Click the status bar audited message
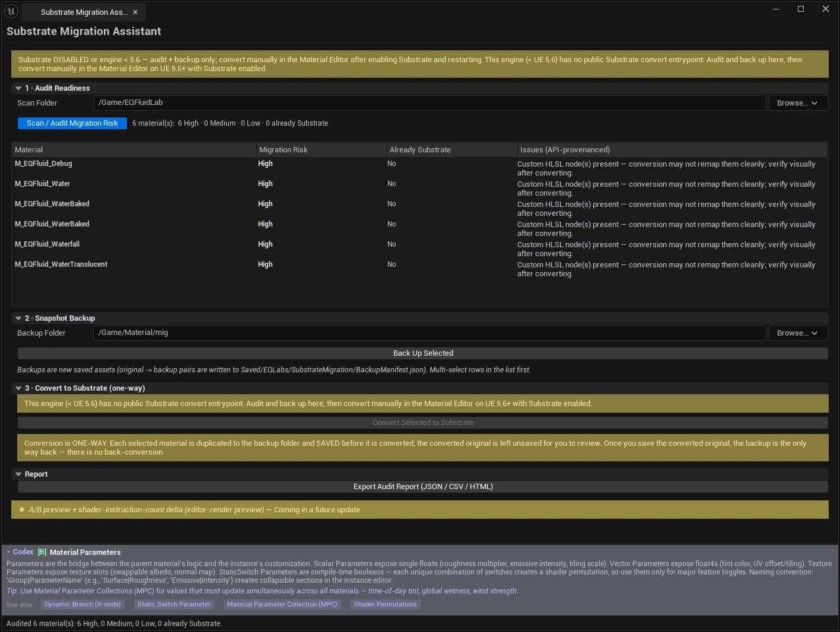The image size is (840, 632). pos(114,624)
